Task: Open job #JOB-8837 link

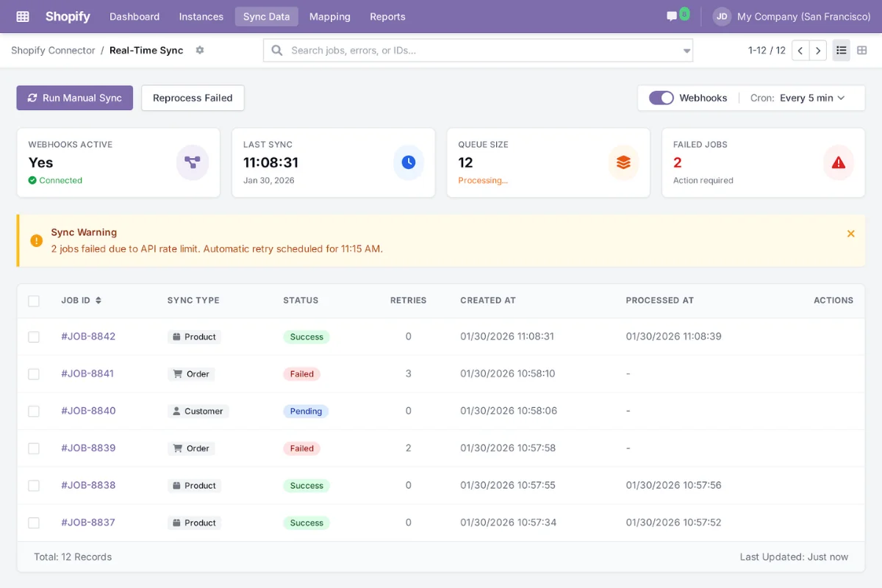Action: (88, 522)
